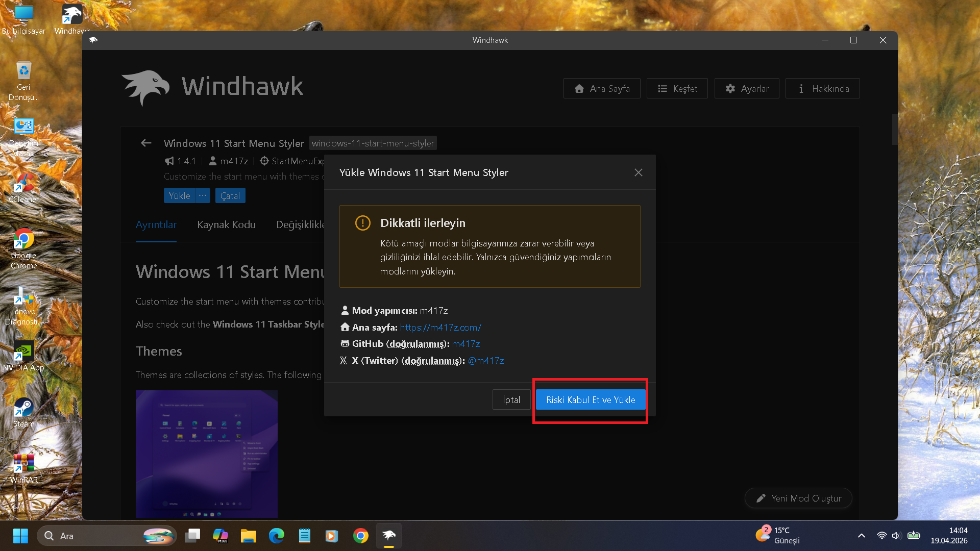Click Windhawk icon in the taskbar
Viewport: 980px width, 551px height.
(389, 536)
